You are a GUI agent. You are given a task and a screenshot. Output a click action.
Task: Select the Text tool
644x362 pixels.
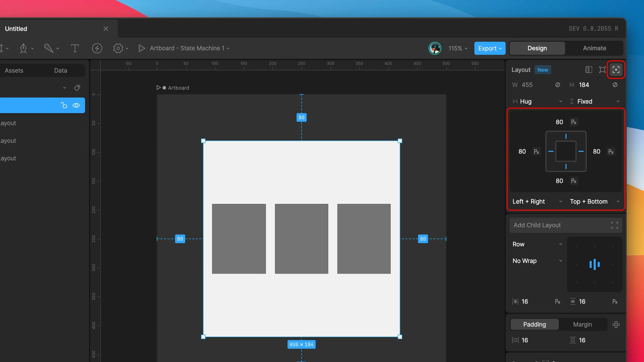pos(75,48)
